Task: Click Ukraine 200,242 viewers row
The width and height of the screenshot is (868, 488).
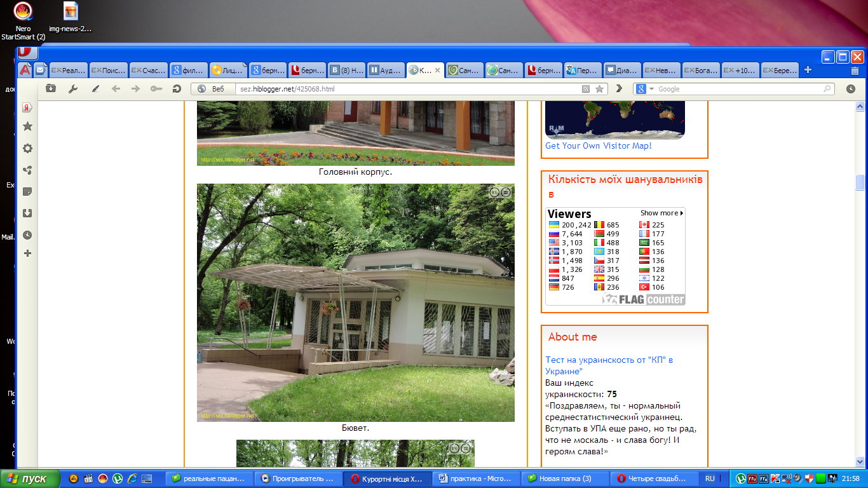Action: coord(570,225)
